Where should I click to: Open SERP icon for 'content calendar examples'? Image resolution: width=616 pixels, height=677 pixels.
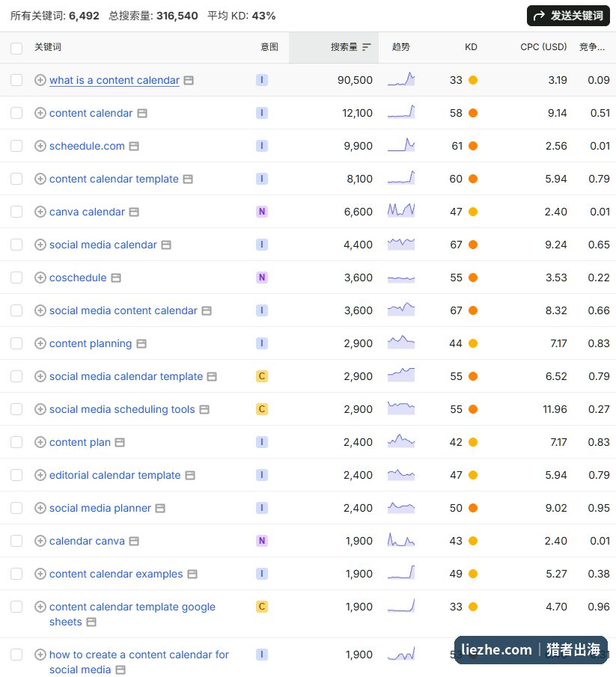click(x=192, y=574)
